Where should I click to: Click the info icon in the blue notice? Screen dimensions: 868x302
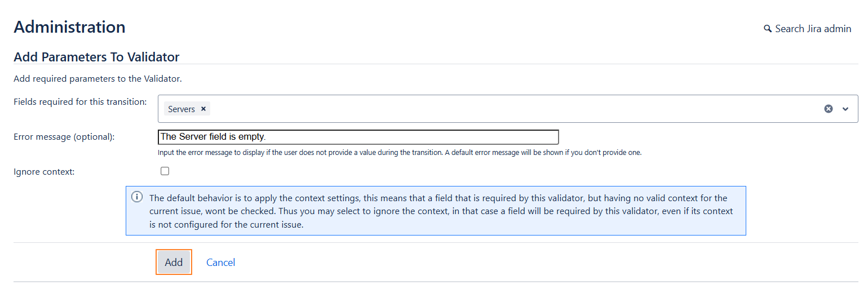136,197
